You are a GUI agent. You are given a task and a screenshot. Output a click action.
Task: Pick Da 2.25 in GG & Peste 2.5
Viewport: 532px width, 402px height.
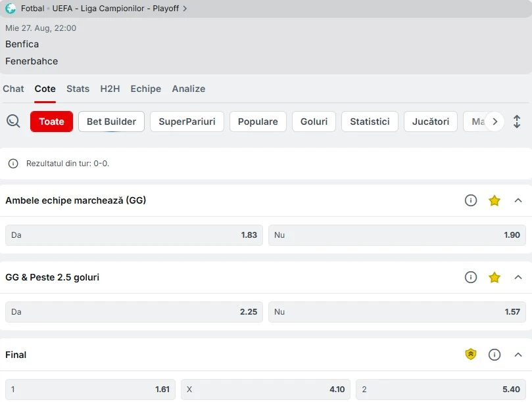134,312
